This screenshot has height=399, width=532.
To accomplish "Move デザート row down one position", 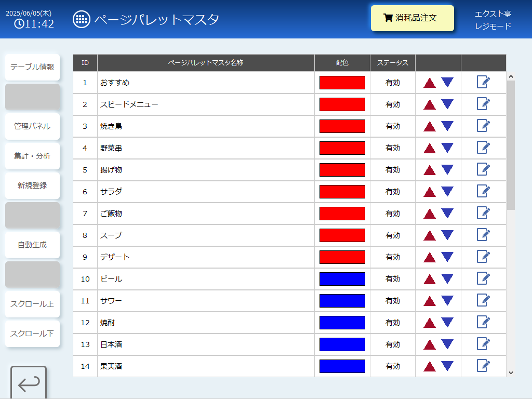I will click(x=447, y=257).
